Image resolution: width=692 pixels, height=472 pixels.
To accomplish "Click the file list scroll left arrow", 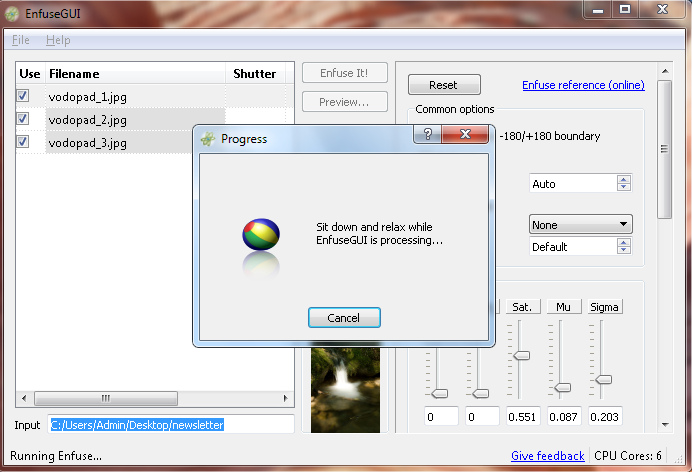I will click(24, 398).
